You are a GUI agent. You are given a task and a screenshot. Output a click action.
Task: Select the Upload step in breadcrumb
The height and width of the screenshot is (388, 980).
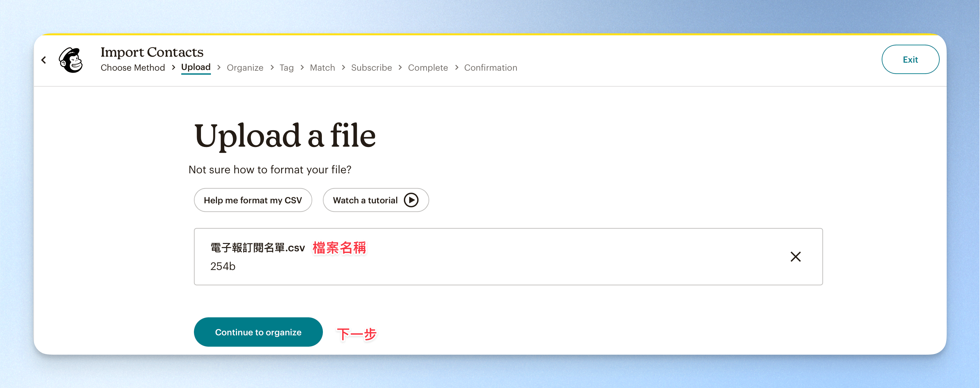click(196, 67)
